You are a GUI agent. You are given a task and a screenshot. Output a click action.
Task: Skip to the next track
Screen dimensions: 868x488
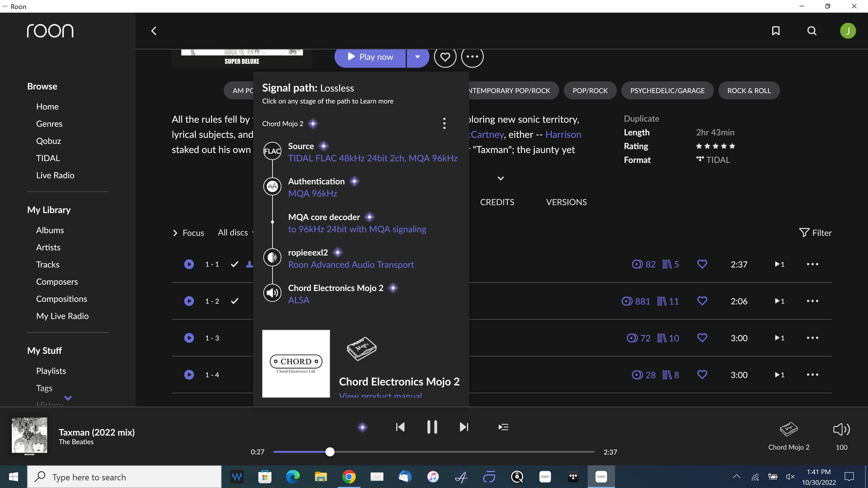coord(464,427)
